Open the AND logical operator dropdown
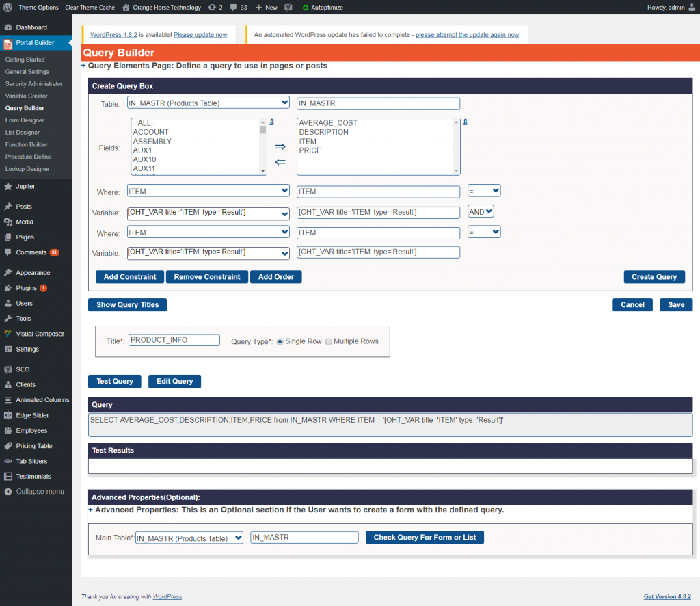700x606 pixels. (481, 211)
